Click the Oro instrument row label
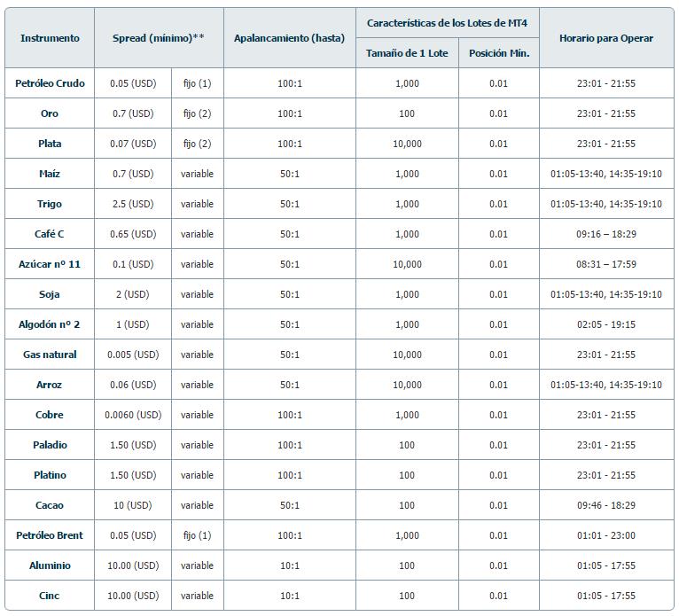Viewport: 679px width, 616px height. pos(50,113)
